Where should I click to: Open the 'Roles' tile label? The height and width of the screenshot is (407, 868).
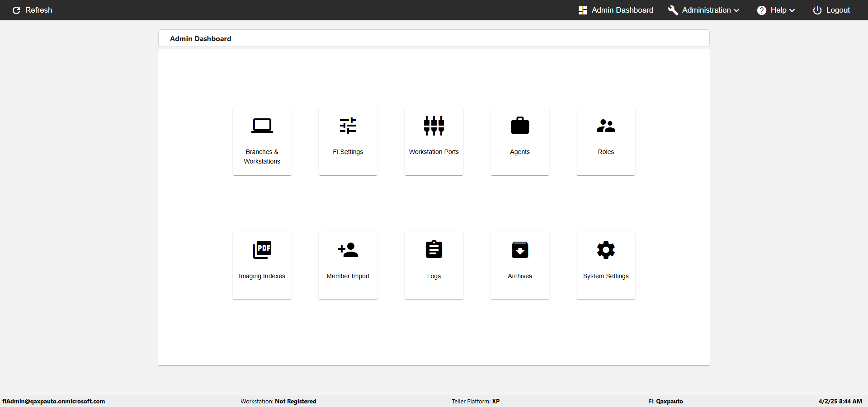tap(606, 152)
